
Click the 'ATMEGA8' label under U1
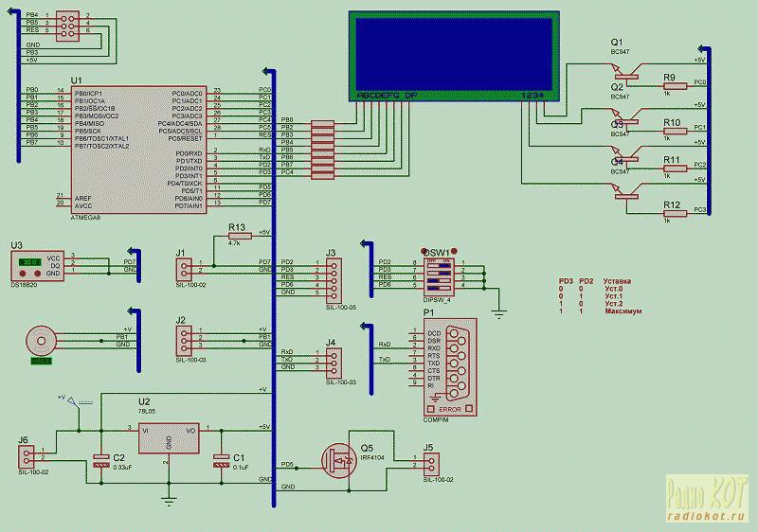point(85,218)
